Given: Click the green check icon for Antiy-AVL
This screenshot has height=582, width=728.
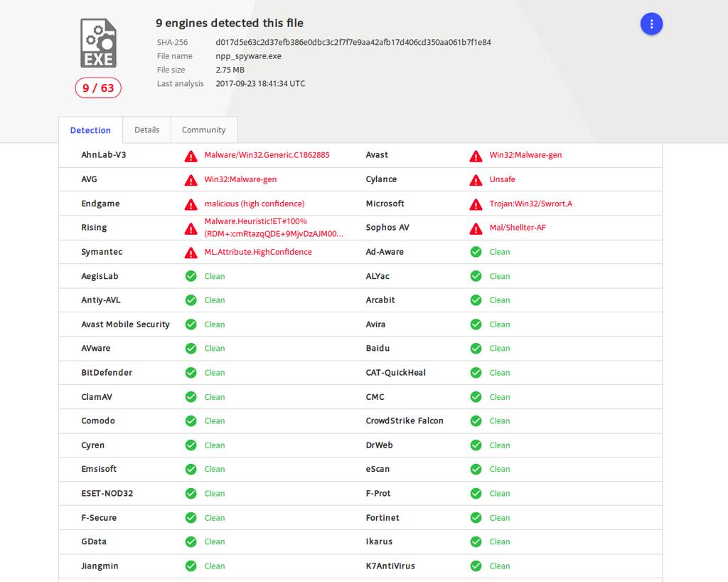Looking at the screenshot, I should (x=191, y=300).
